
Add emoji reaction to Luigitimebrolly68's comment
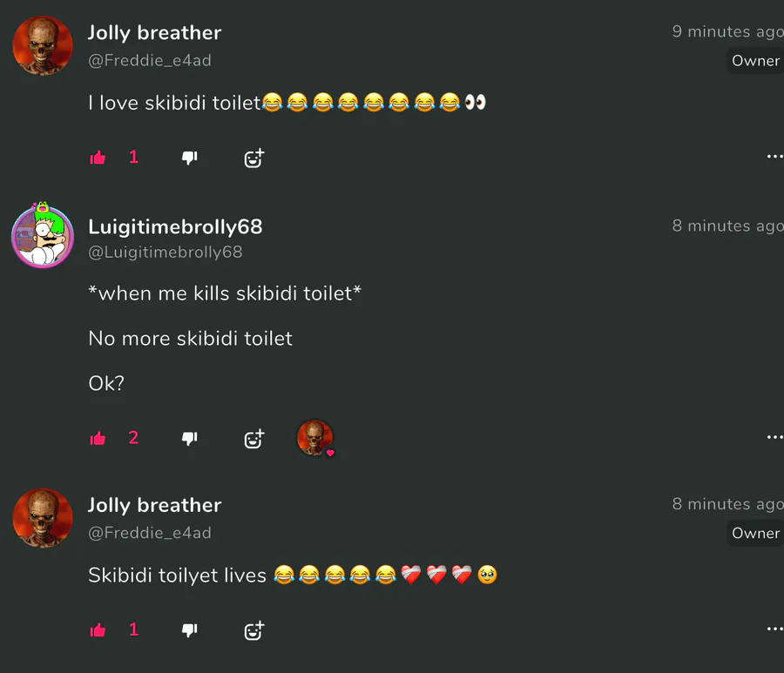(254, 439)
